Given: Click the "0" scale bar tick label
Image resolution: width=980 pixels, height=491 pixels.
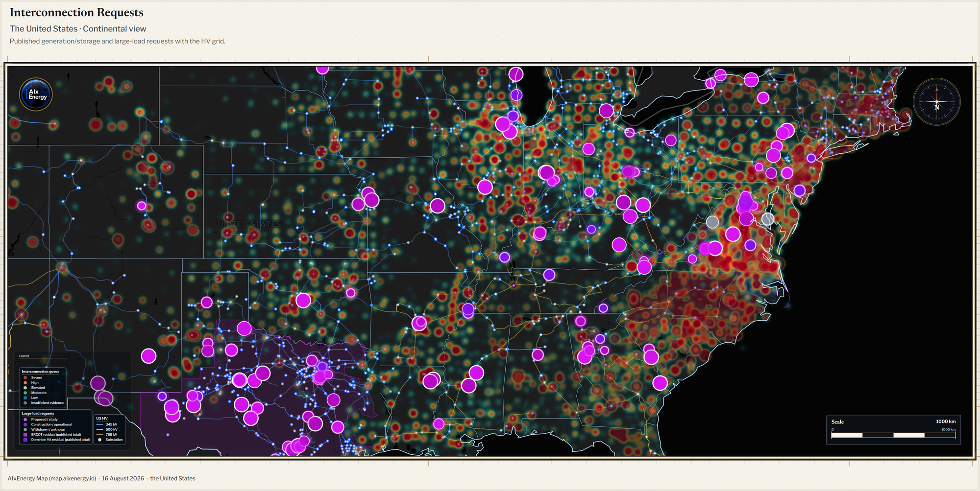Looking at the screenshot, I should (x=833, y=429).
